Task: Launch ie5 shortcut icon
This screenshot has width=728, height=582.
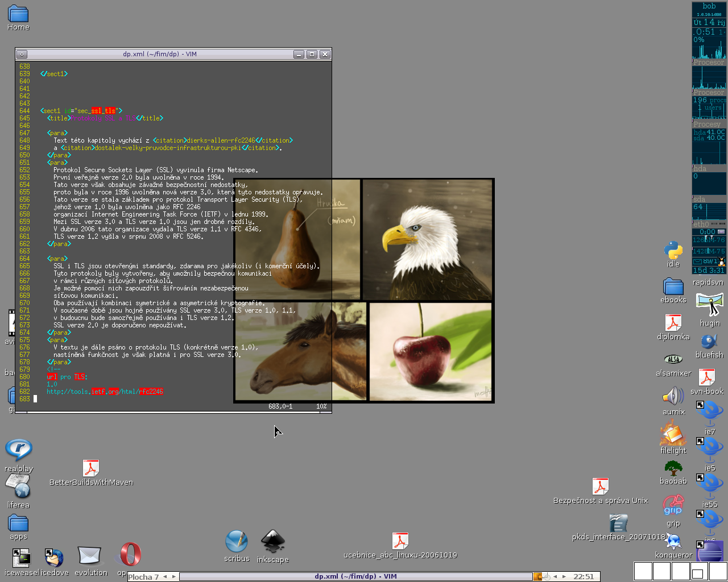Action: click(x=710, y=450)
